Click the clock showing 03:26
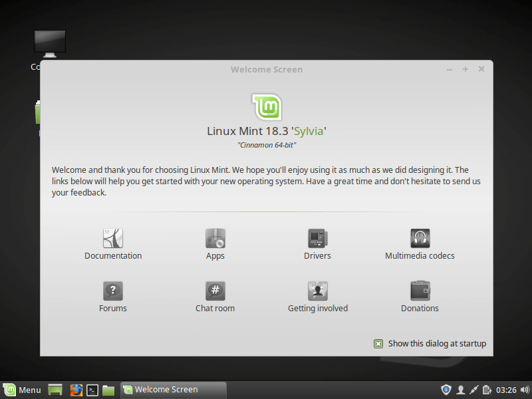 coord(507,390)
